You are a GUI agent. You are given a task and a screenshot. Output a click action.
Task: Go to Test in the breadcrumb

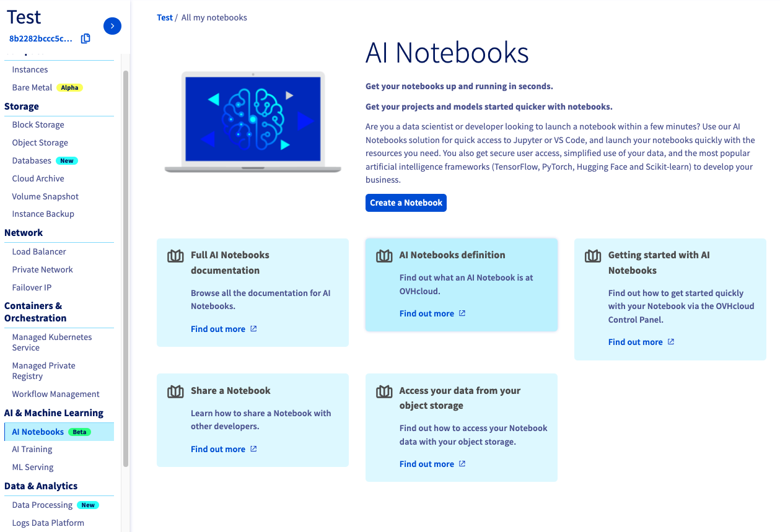[x=165, y=17]
